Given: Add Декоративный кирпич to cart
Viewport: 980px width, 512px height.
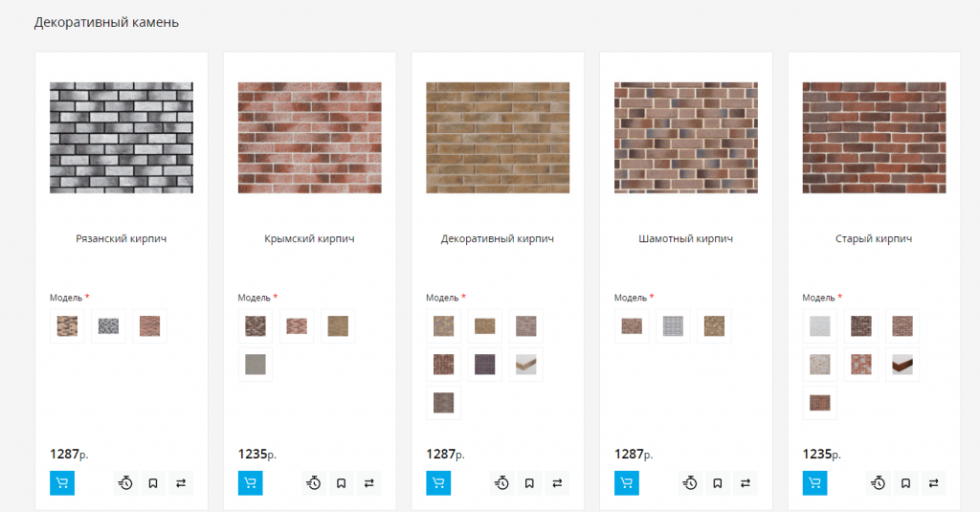Looking at the screenshot, I should (x=438, y=482).
